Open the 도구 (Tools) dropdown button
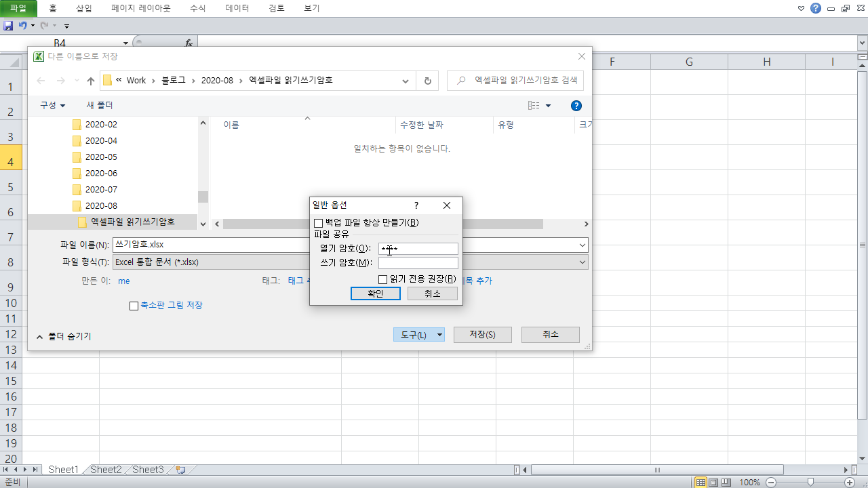Screen dimensions: 868x488 click(x=419, y=335)
